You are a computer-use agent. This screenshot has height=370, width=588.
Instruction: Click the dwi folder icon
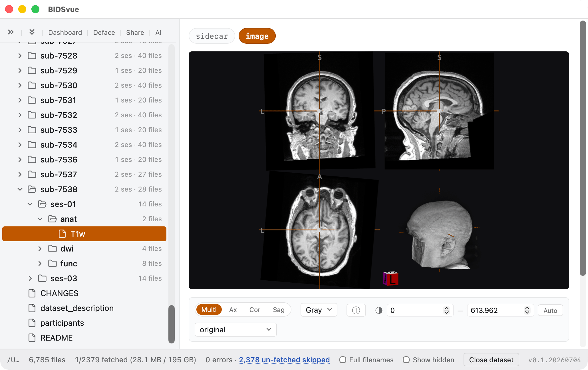click(x=52, y=249)
